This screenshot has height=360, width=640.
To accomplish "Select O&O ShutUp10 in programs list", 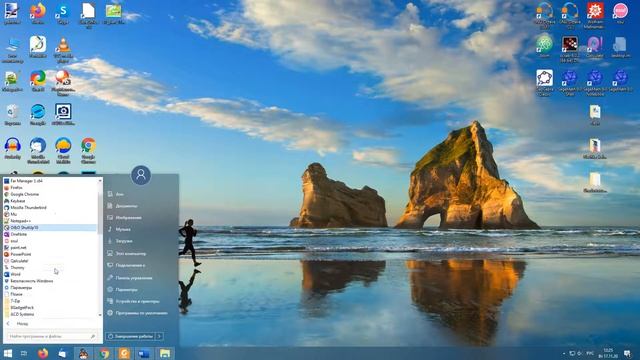I will click(50, 227).
